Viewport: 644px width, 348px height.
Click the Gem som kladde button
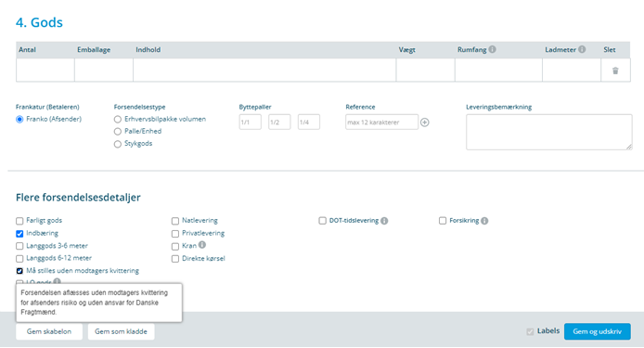[121, 331]
